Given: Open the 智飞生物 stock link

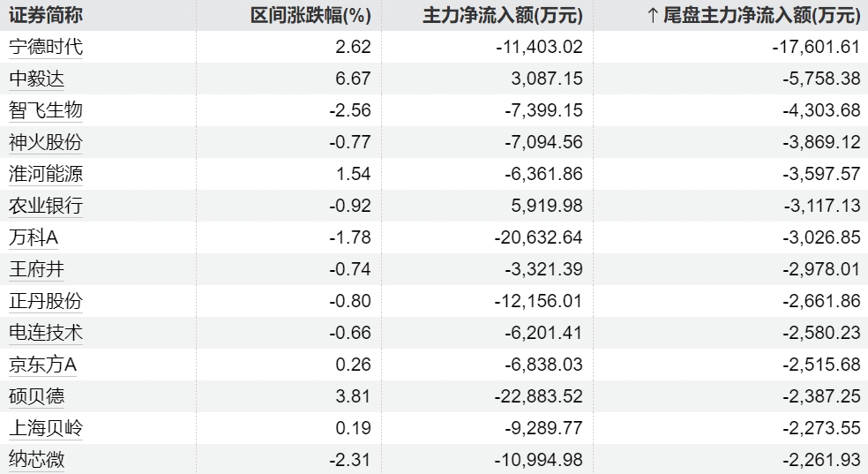Looking at the screenshot, I should click(46, 110).
